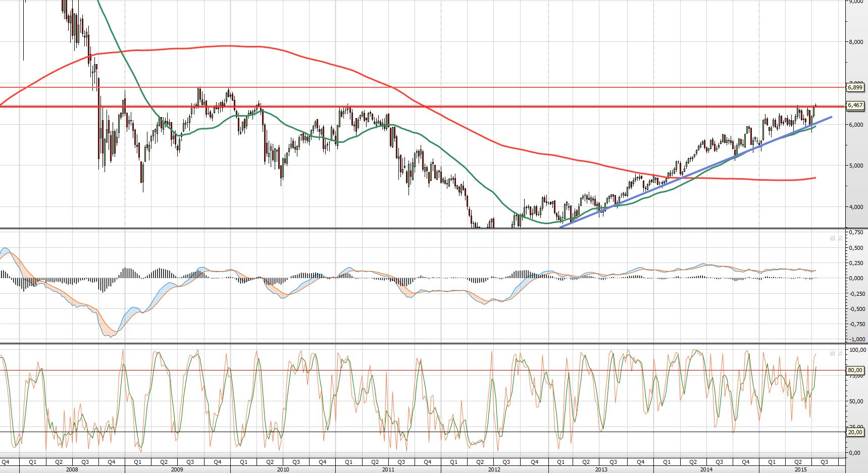The width and height of the screenshot is (868, 473).
Task: Click the 0,000 MACD axis value
Action: [x=856, y=278]
